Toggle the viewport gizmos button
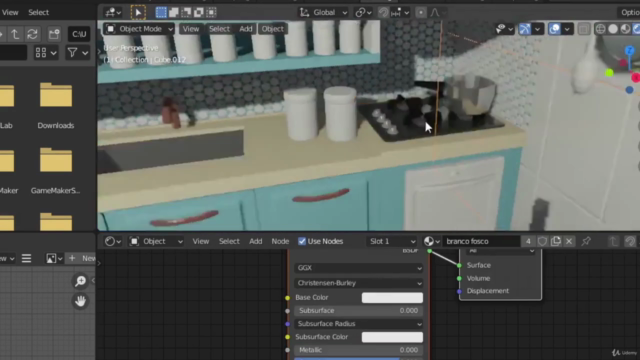 pos(525,29)
